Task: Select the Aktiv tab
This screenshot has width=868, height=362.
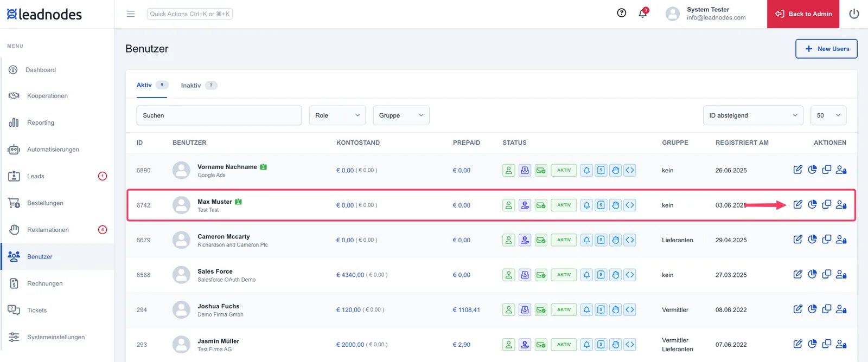Action: (152, 85)
